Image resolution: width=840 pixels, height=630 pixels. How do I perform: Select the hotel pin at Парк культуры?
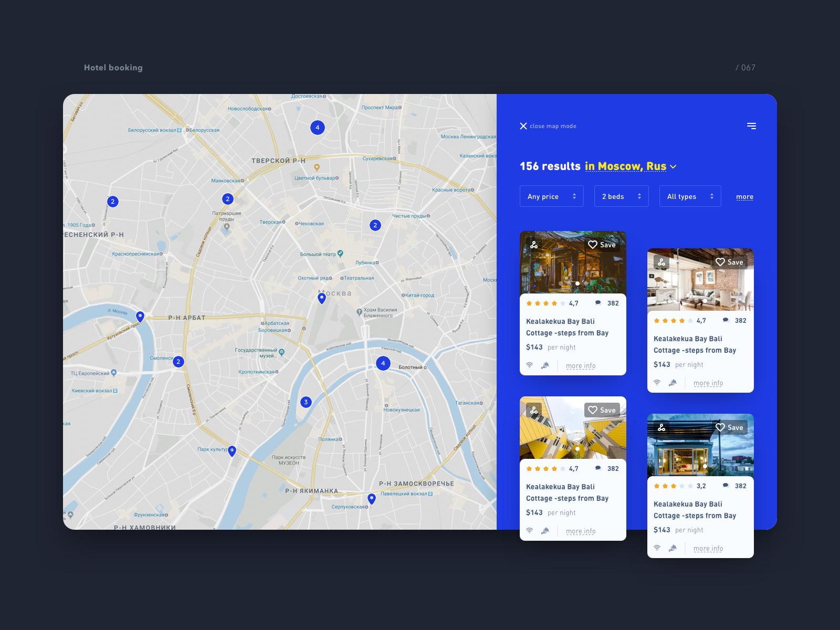click(x=232, y=450)
